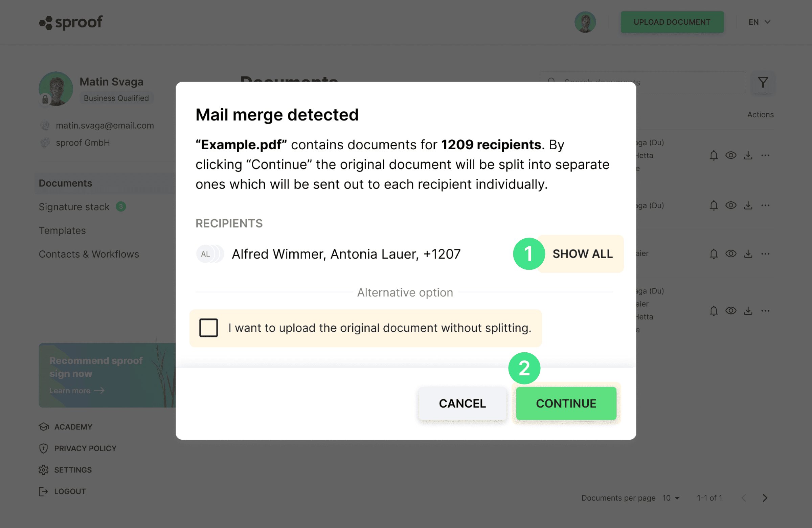The height and width of the screenshot is (528, 812).
Task: Click the bell icon in first document row
Action: pos(714,155)
